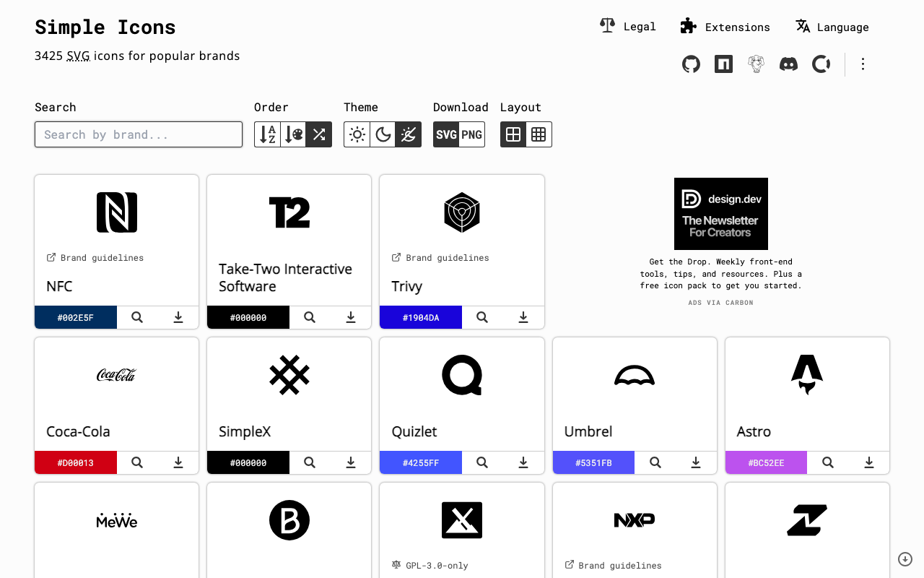The image size is (924, 578).
Task: Open the three-dot more options menu
Action: point(863,64)
